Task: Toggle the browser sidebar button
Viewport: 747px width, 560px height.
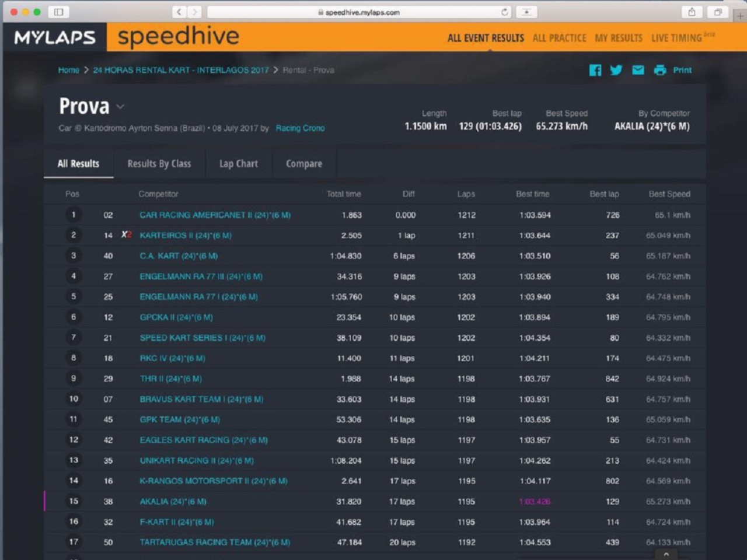Action: pos(58,12)
